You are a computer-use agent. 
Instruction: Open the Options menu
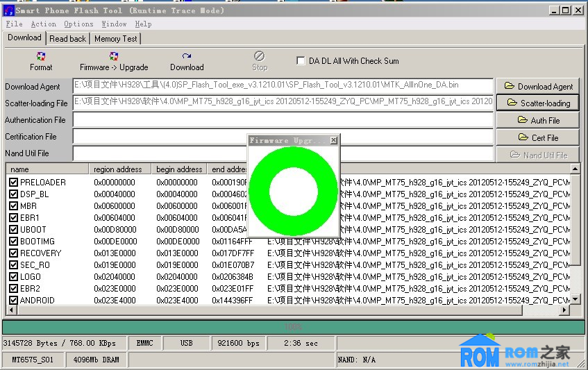click(x=78, y=24)
